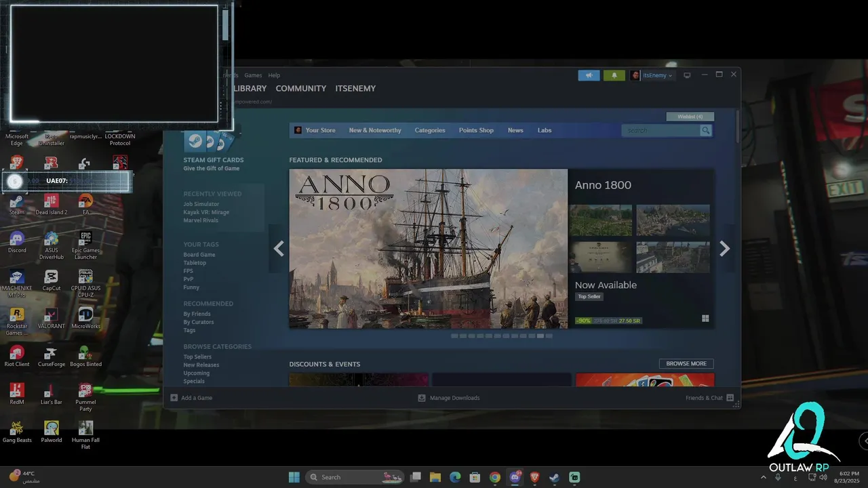Open Riot Client desktop icon
868x488 pixels.
coord(17,356)
